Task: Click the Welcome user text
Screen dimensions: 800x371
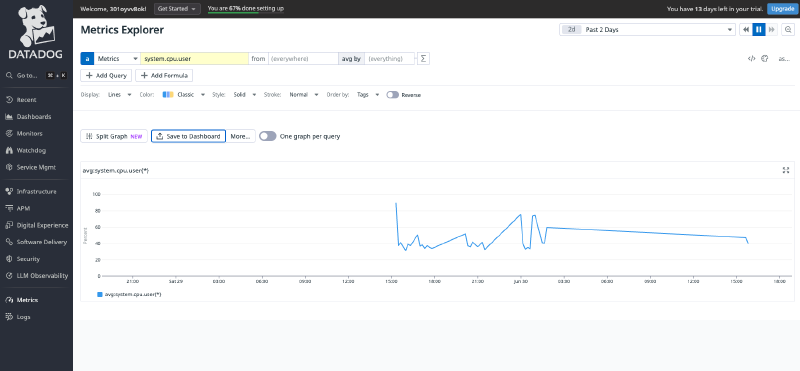Action: pyautogui.click(x=113, y=9)
